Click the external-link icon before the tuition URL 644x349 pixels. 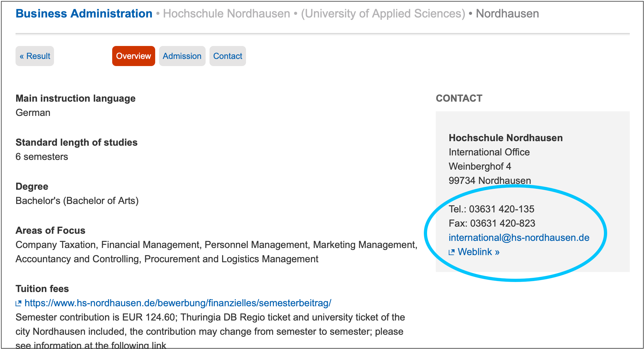tap(18, 303)
